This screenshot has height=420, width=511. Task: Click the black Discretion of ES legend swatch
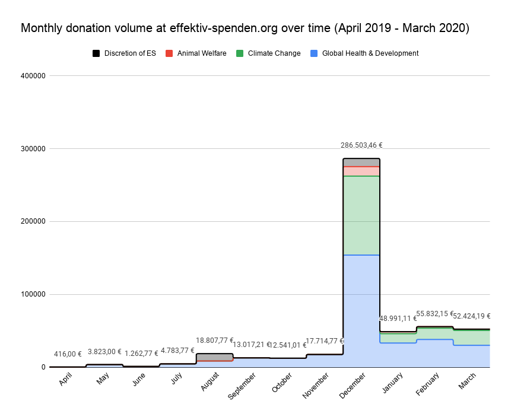coord(96,53)
